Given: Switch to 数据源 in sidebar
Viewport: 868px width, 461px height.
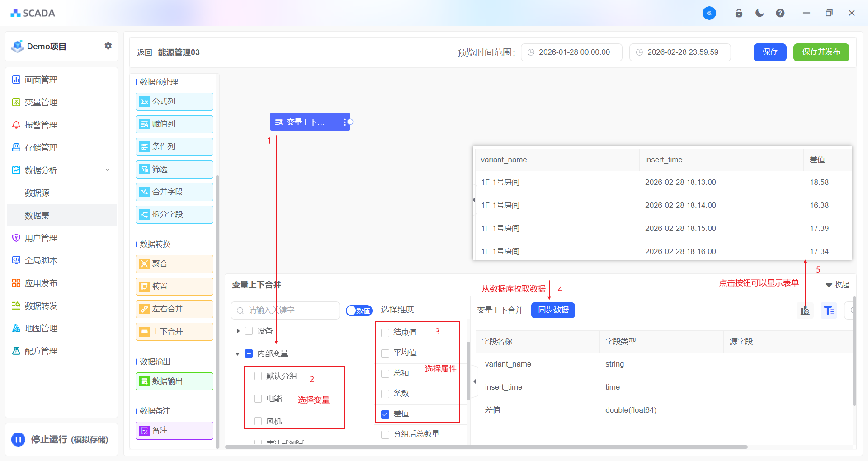Looking at the screenshot, I should (37, 193).
